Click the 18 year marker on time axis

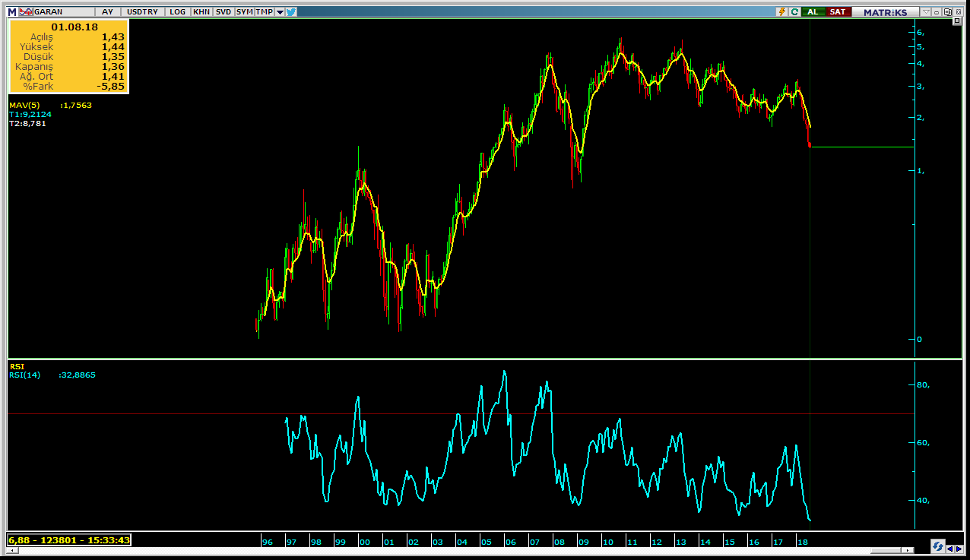[801, 542]
